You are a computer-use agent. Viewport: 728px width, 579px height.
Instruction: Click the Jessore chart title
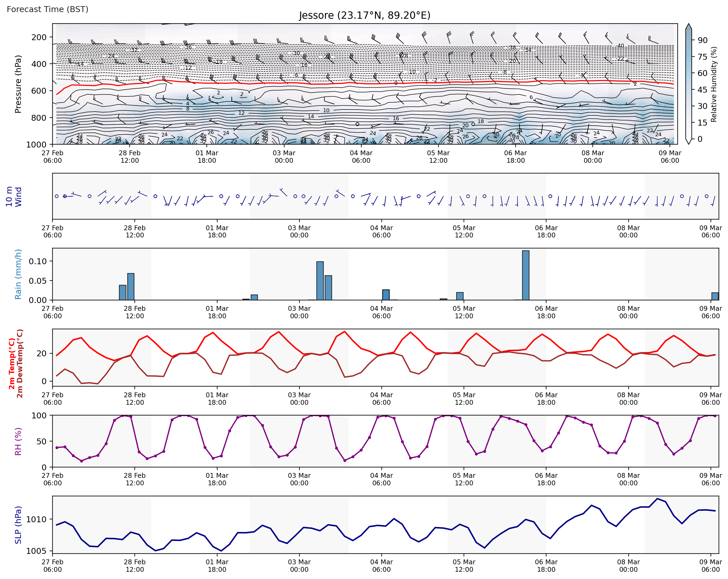364,16
